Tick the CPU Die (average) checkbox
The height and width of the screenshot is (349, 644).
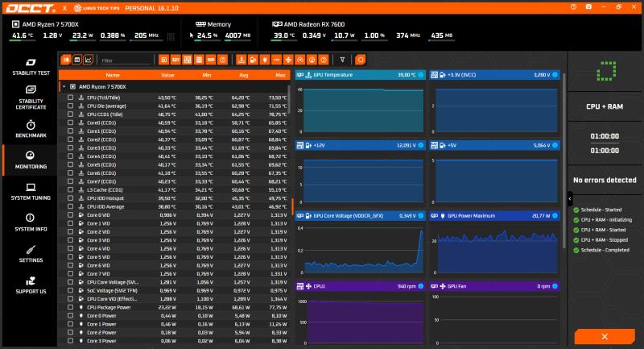(x=71, y=106)
